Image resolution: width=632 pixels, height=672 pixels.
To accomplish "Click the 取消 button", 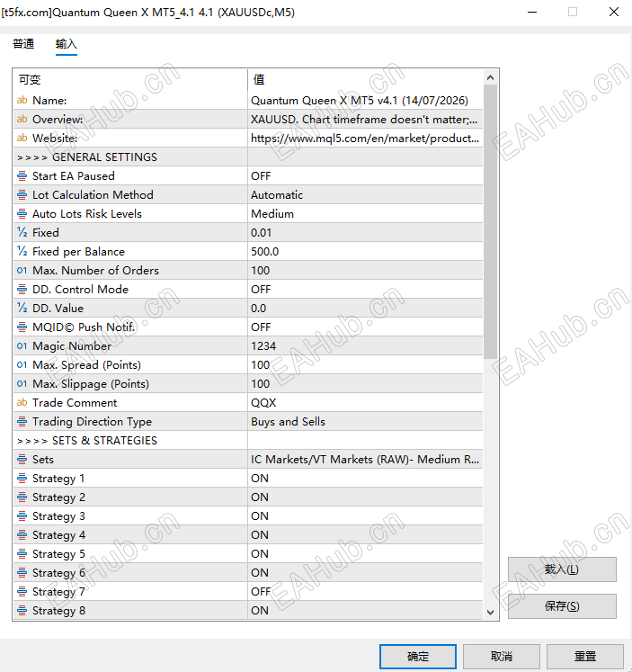I will pos(502,656).
